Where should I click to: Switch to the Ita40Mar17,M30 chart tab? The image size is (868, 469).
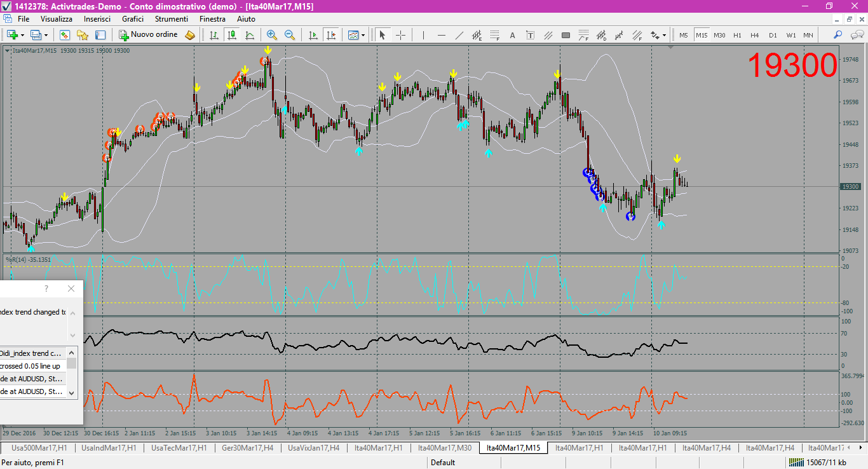(x=445, y=448)
